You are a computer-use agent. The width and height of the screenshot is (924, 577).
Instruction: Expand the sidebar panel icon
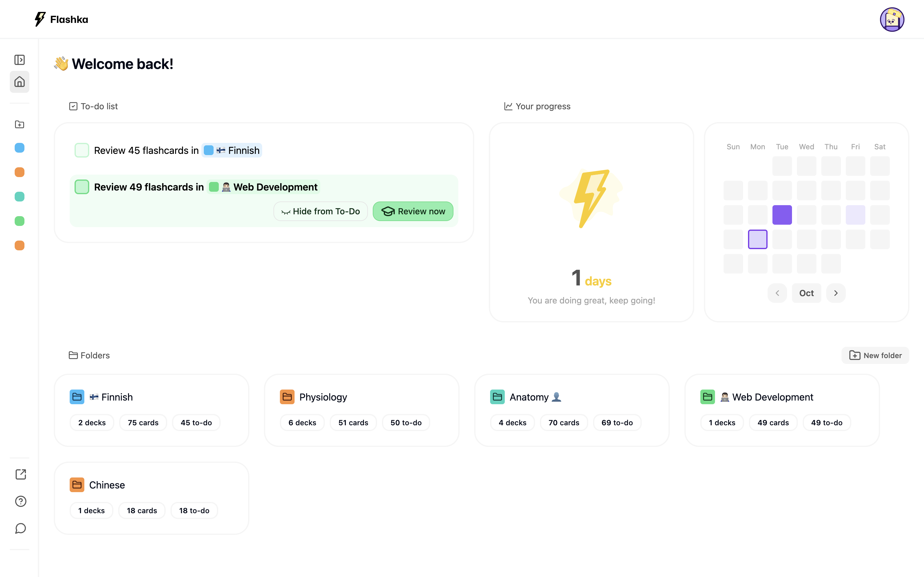coord(20,60)
